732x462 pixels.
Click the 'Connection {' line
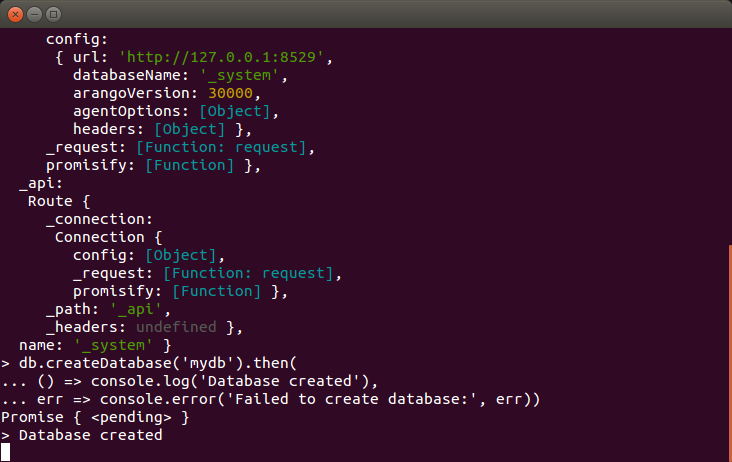[108, 238]
